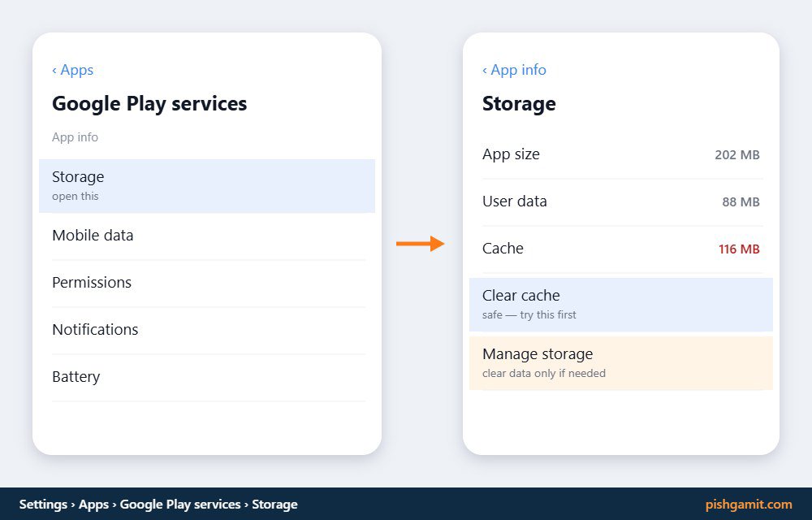Open the Mobile data setting
The image size is (812, 520).
209,236
